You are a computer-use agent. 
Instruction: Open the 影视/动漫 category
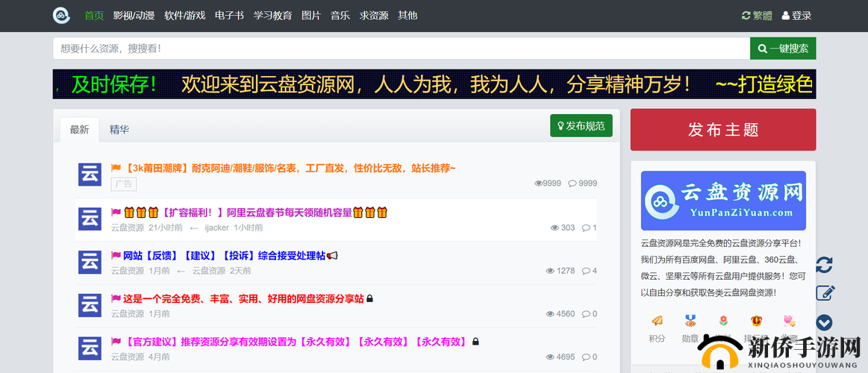pyautogui.click(x=134, y=16)
